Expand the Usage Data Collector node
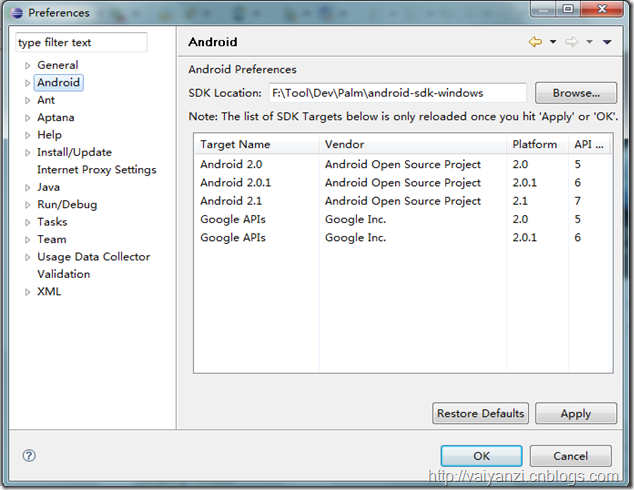 click(x=27, y=257)
